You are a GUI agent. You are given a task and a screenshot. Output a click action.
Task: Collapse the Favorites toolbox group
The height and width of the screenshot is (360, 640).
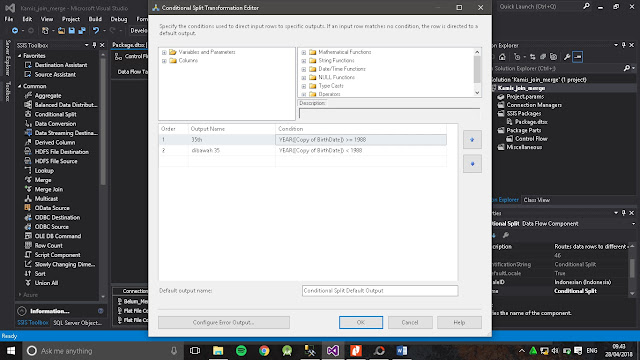click(x=20, y=56)
